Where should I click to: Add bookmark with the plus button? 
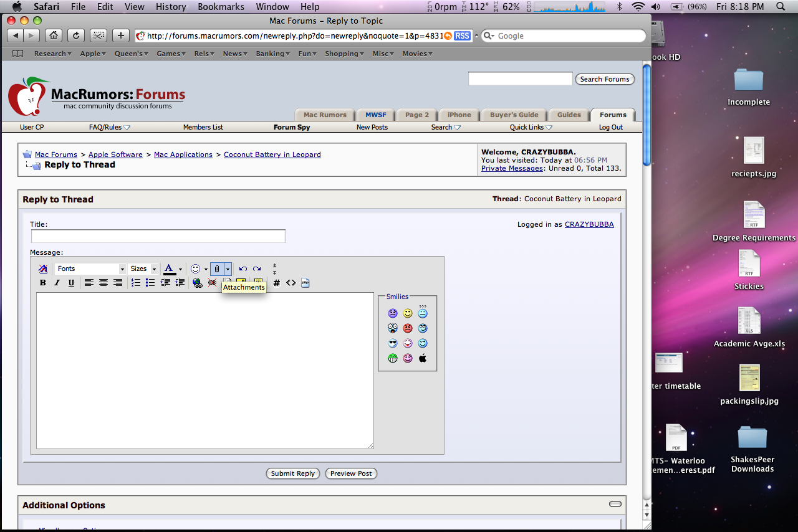point(121,36)
